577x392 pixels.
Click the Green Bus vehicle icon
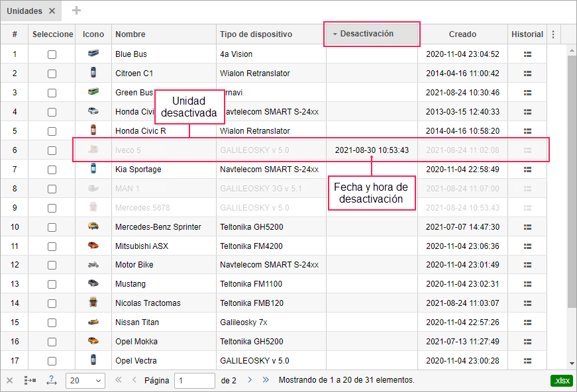click(93, 91)
